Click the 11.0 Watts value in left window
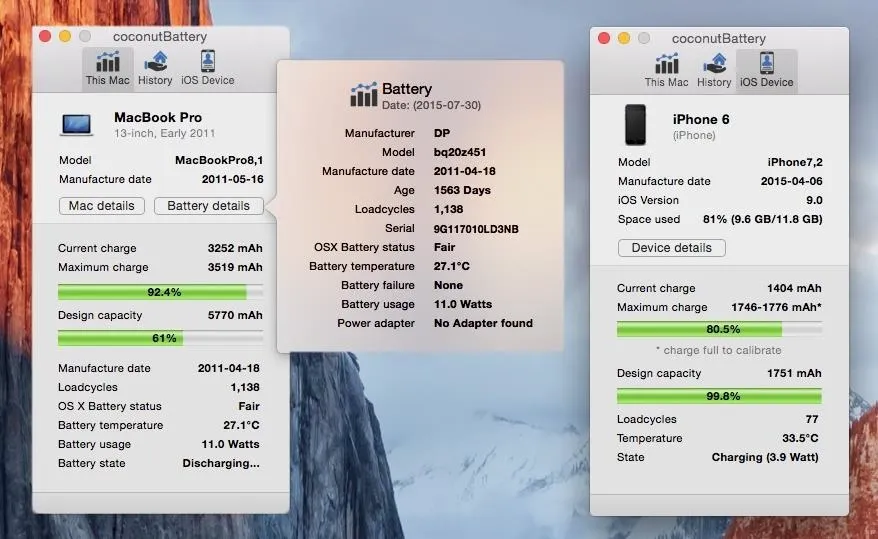Image resolution: width=878 pixels, height=539 pixels. coord(231,444)
